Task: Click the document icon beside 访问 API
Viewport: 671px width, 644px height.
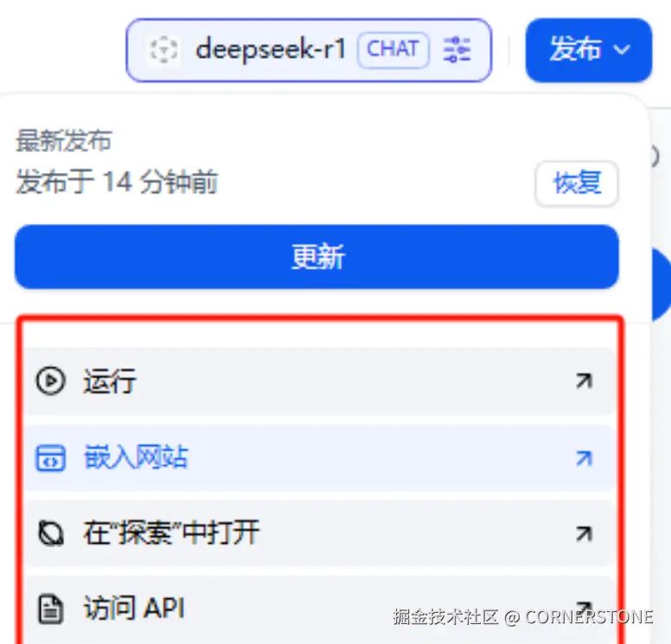Action: click(x=51, y=609)
